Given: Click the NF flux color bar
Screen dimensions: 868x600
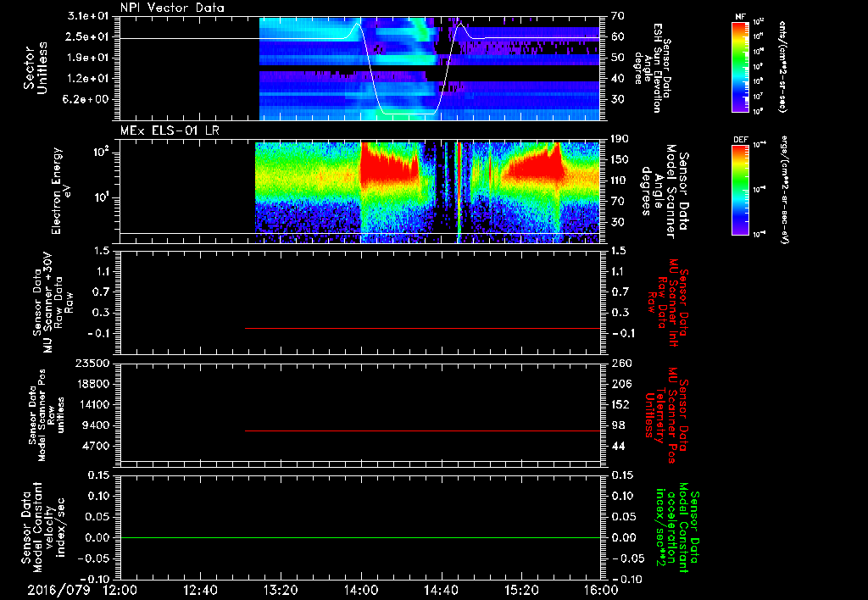Looking at the screenshot, I should [740, 66].
